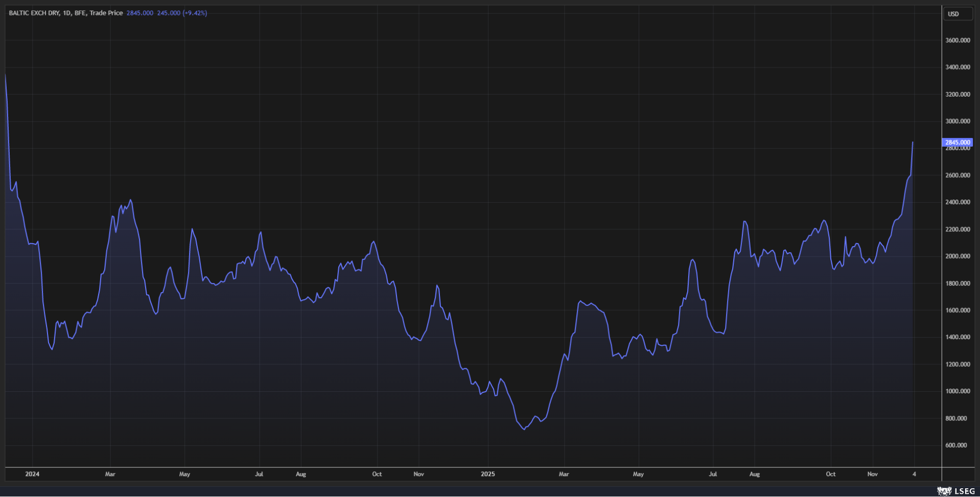This screenshot has height=497, width=980.
Task: Select the highlighted 2845.000 current price tag
Action: 956,143
